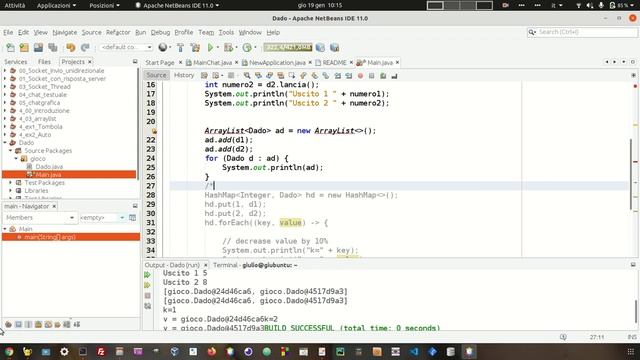Close the Main.java editor tab
640x360 pixels.
(397, 62)
